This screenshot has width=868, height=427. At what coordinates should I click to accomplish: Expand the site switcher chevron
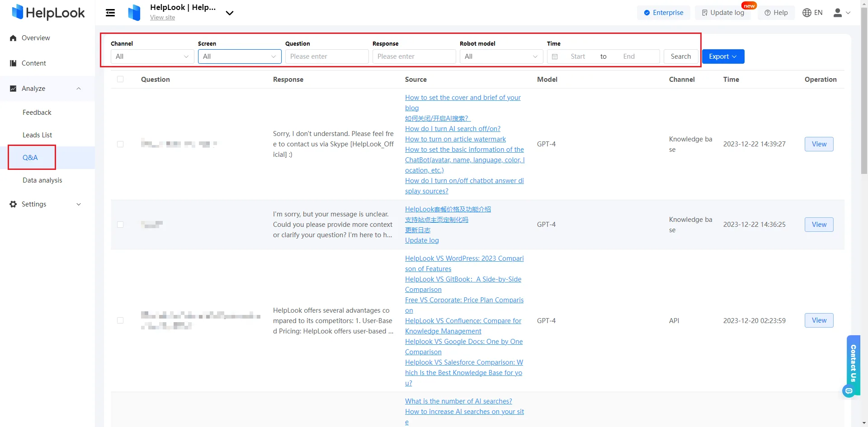point(230,13)
